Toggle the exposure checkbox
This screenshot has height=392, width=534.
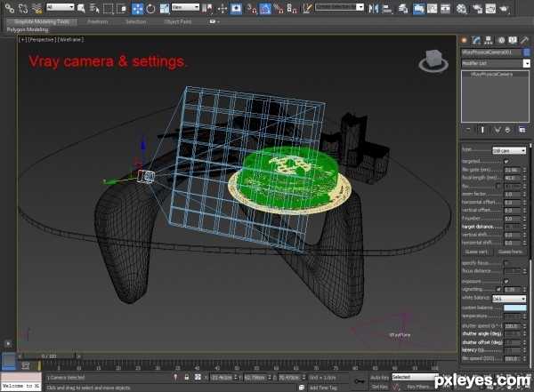coord(506,281)
